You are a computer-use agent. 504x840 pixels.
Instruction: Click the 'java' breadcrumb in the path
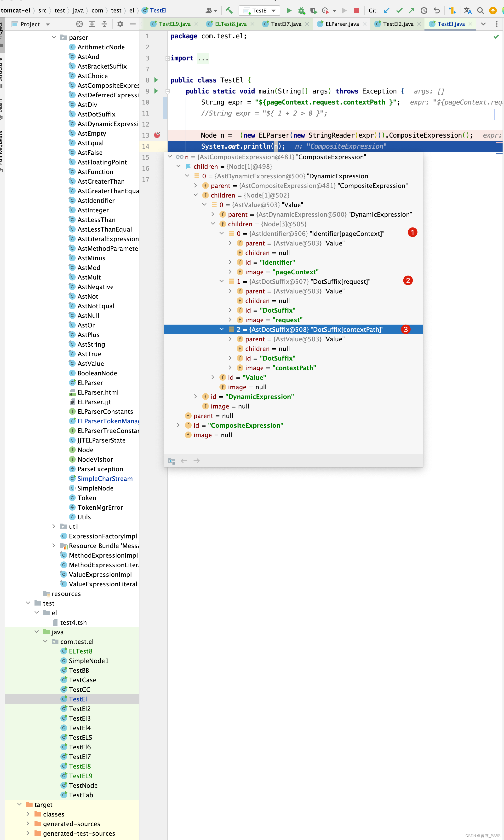click(x=78, y=11)
